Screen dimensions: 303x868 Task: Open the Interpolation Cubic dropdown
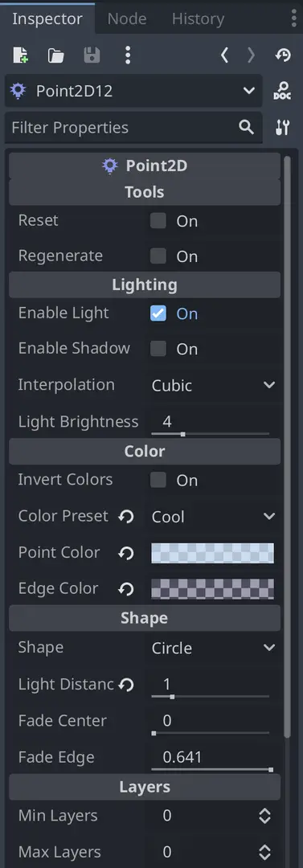[213, 385]
